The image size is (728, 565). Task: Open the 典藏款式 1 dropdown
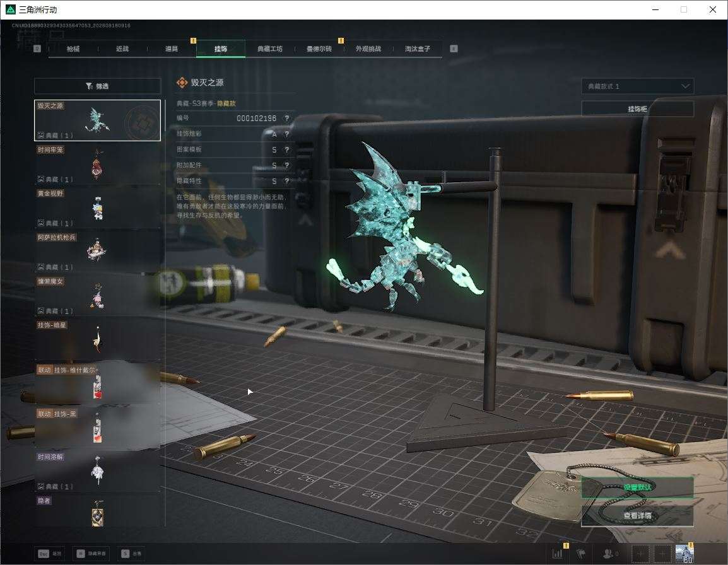[637, 86]
